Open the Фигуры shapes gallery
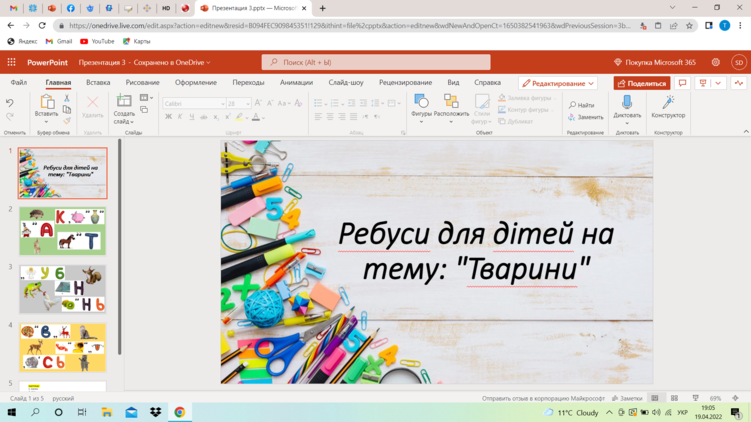 click(x=421, y=108)
